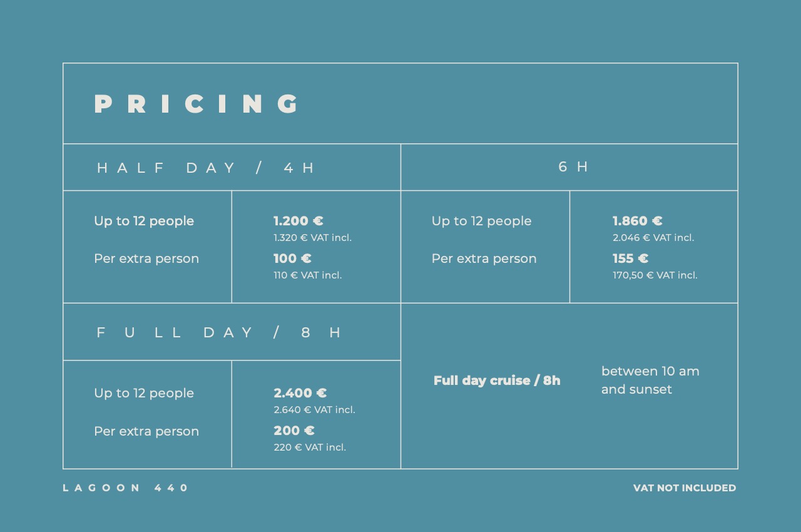This screenshot has width=801, height=532.
Task: Click the 220 € VAT incl. text
Action: point(310,448)
